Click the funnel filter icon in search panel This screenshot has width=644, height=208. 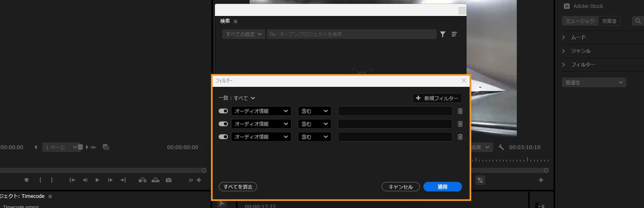tap(443, 34)
